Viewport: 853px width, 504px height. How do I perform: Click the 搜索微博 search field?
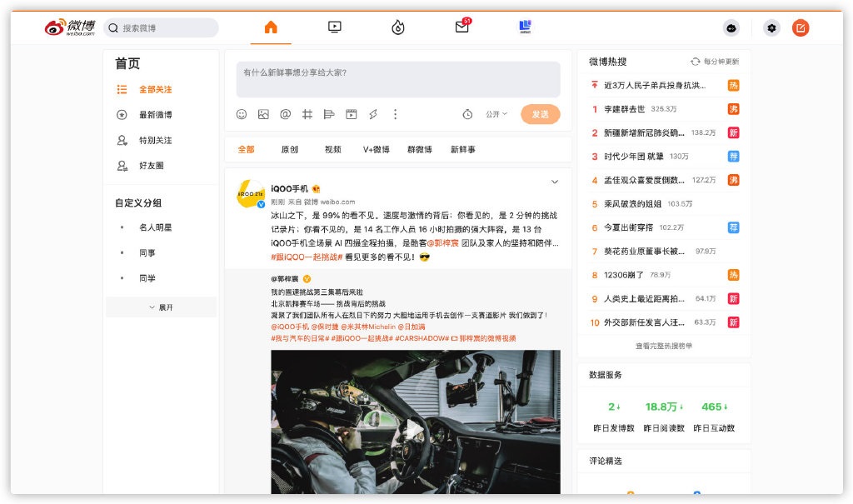coord(162,27)
